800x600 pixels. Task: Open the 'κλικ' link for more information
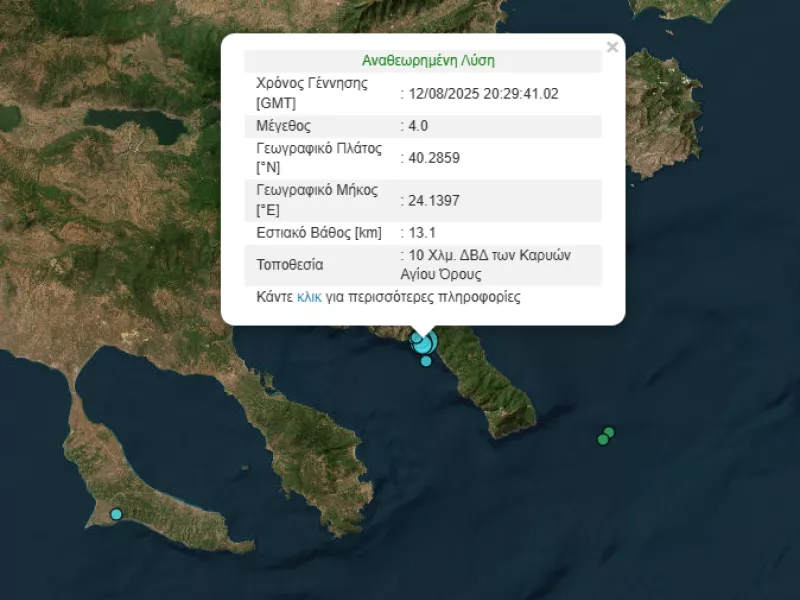coord(309,297)
